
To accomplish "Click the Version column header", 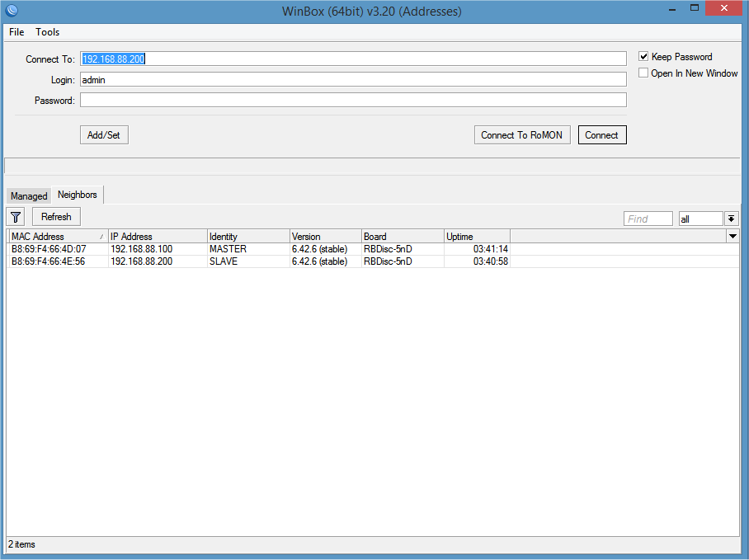I will coord(325,237).
